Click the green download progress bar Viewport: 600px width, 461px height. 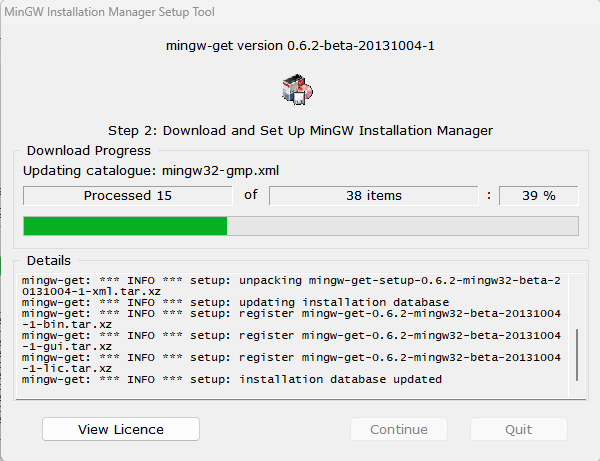click(x=301, y=226)
